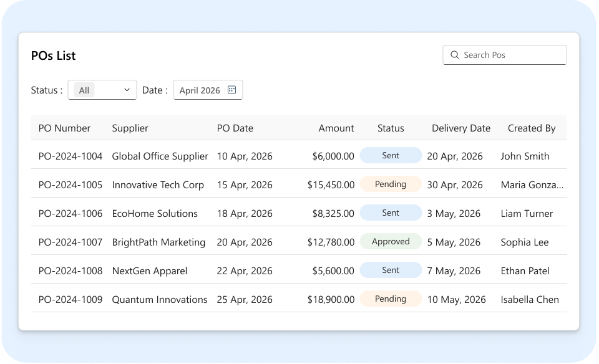Select the All status filter value
599x364 pixels.
84,90
